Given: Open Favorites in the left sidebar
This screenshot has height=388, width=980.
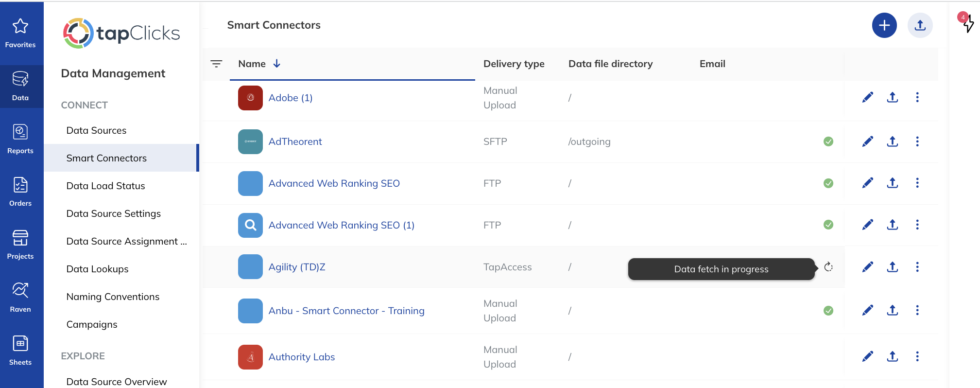Looking at the screenshot, I should click(20, 33).
